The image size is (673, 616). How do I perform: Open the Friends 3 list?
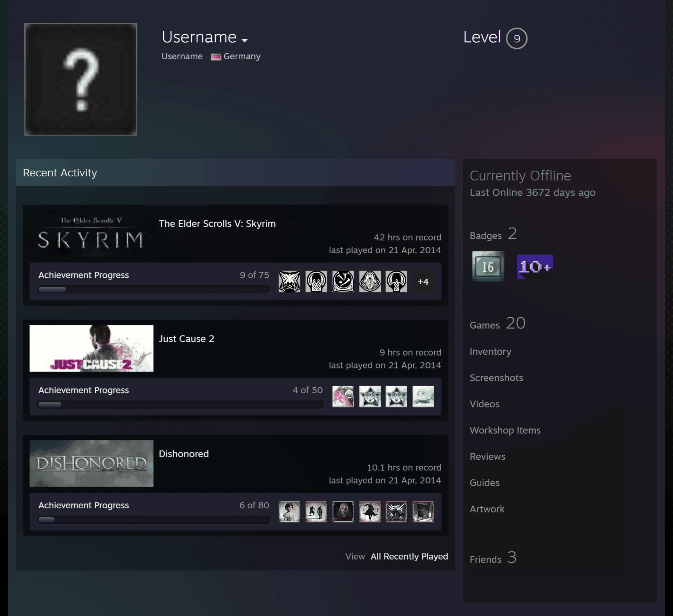[x=493, y=558]
